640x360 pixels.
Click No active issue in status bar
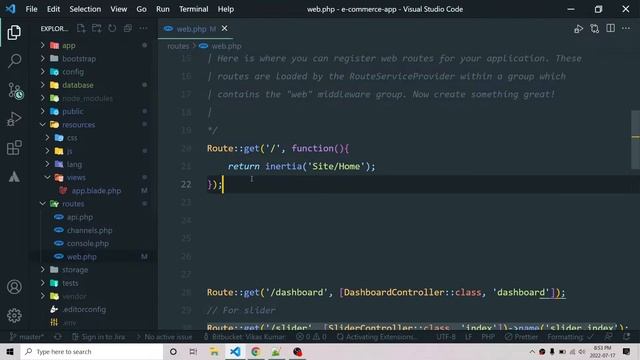pos(164,337)
